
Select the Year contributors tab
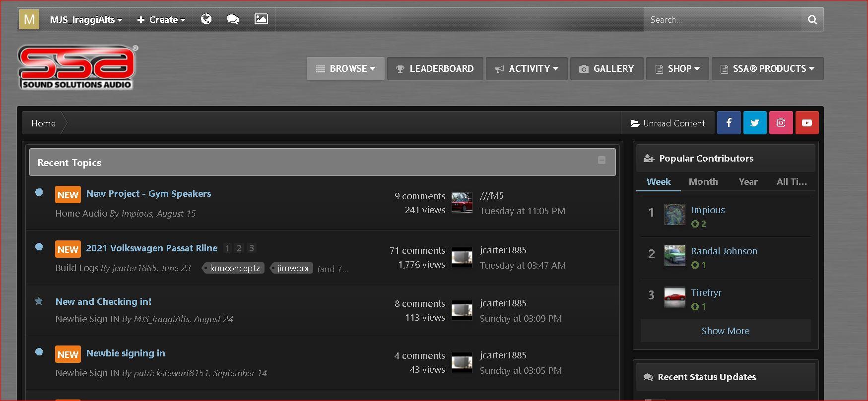(748, 182)
